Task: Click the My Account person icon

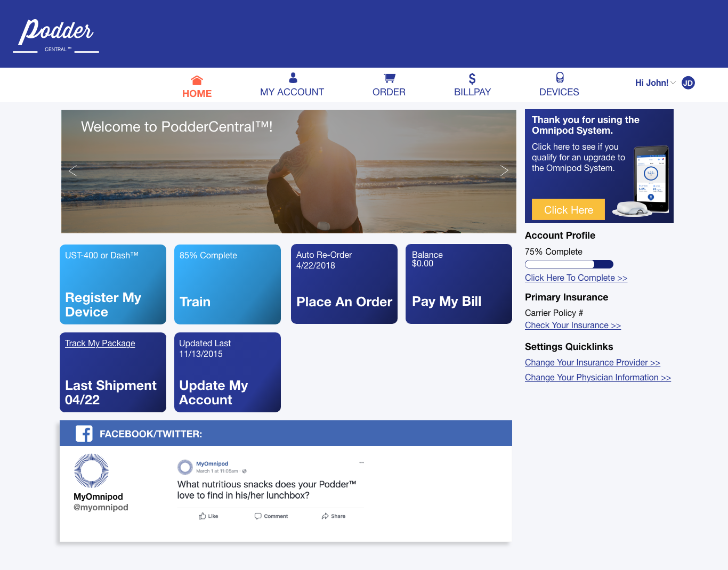Action: [x=293, y=78]
